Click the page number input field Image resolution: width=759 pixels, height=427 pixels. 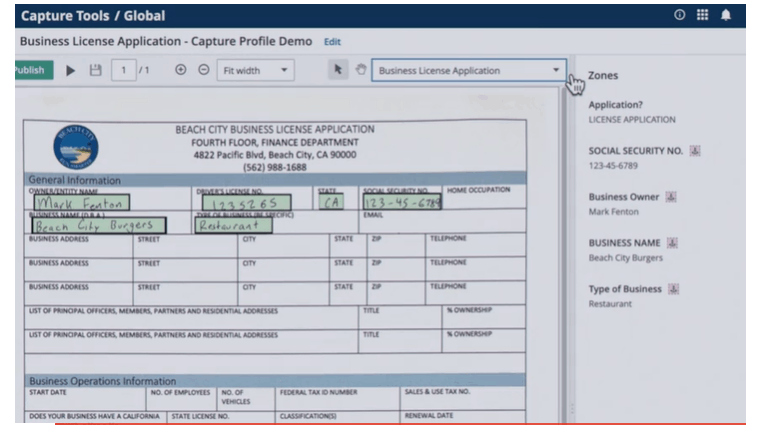pos(124,70)
